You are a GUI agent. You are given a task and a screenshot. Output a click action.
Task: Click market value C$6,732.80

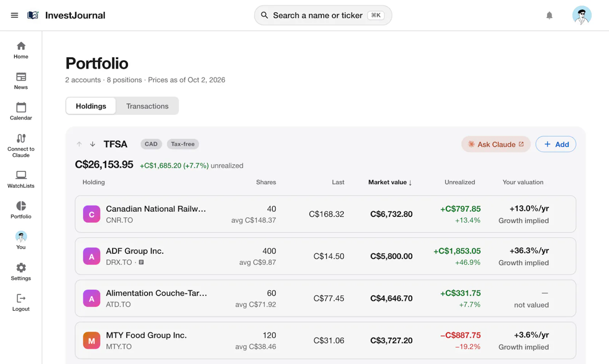tap(391, 214)
